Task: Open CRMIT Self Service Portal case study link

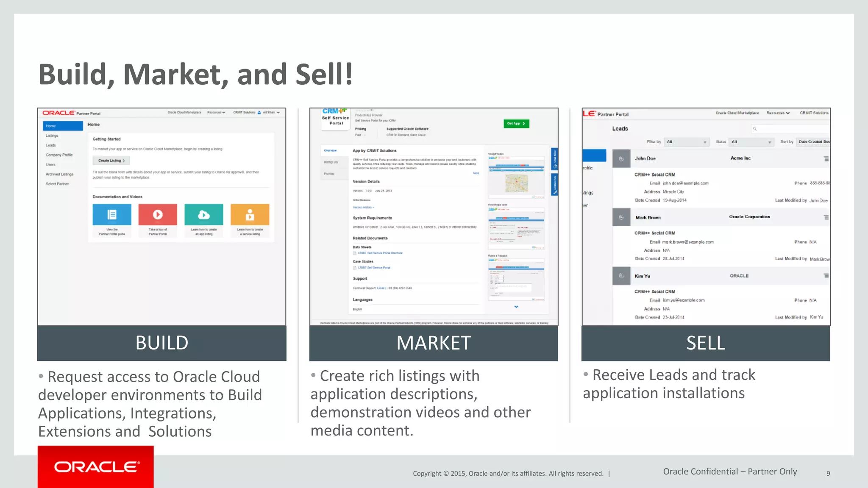Action: point(374,268)
